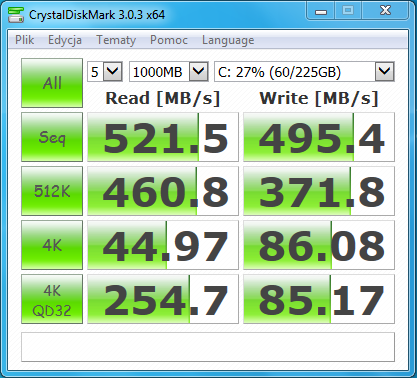Open the drive C: selection dropdown
The height and width of the screenshot is (378, 417).
[x=304, y=71]
